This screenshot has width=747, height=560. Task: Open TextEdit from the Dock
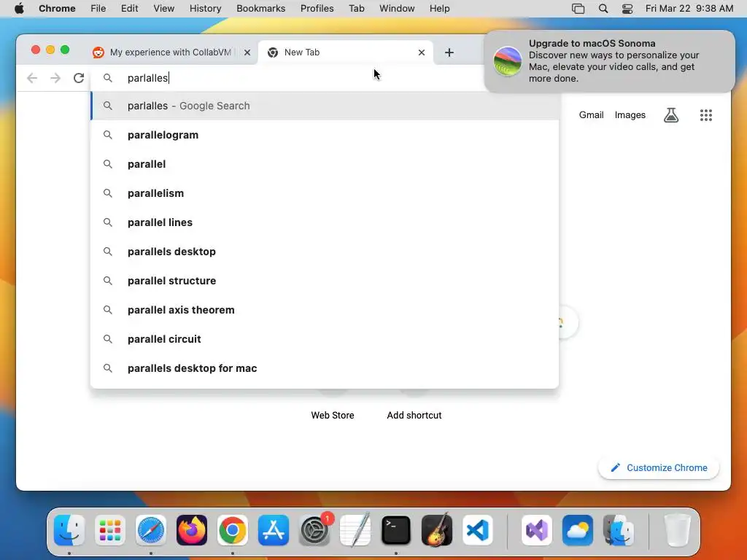[355, 530]
